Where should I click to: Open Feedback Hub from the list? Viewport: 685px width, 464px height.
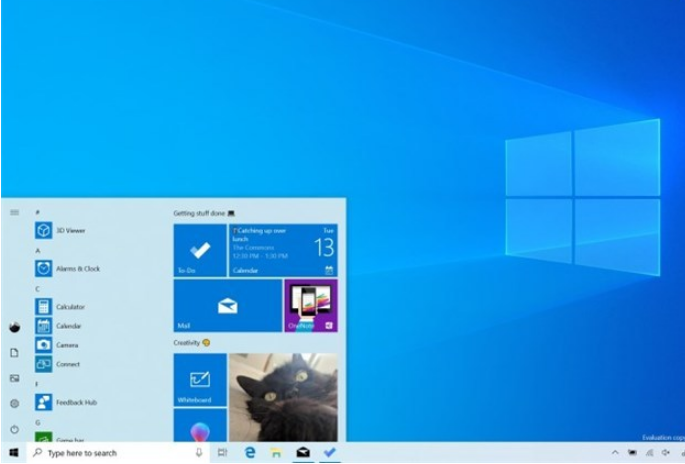click(66, 402)
